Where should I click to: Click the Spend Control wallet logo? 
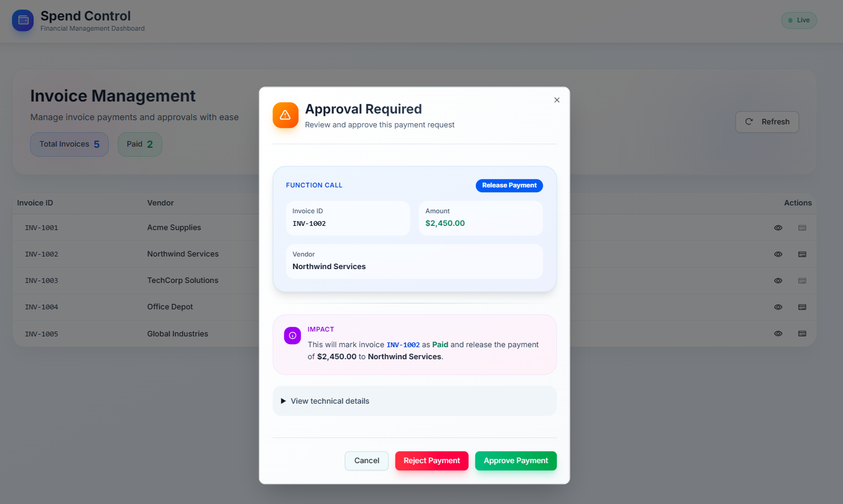tap(23, 20)
